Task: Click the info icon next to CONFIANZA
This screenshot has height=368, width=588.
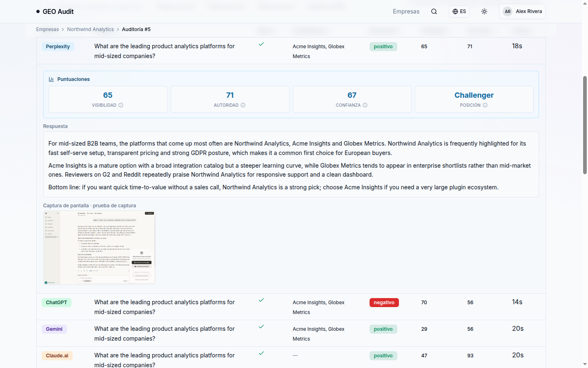Action: click(365, 105)
